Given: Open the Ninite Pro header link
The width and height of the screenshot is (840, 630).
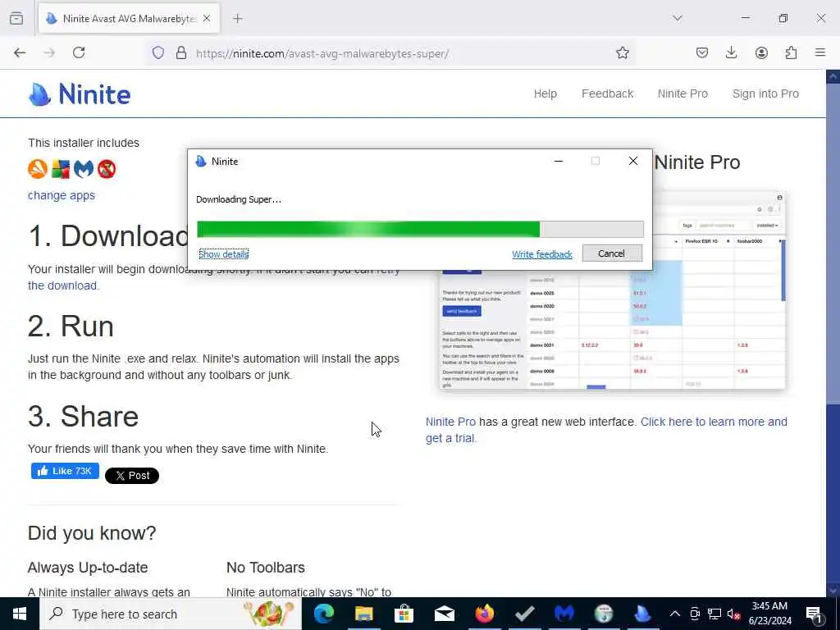Looking at the screenshot, I should click(x=682, y=94).
